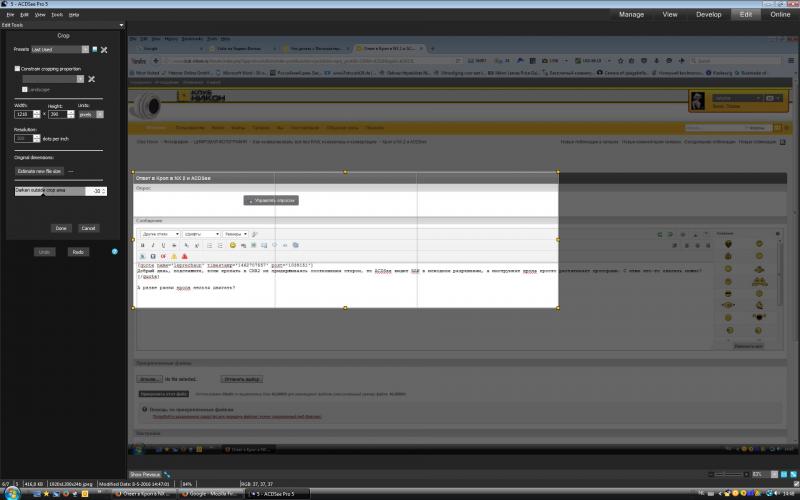Open the Presets dropdown list

(85, 49)
